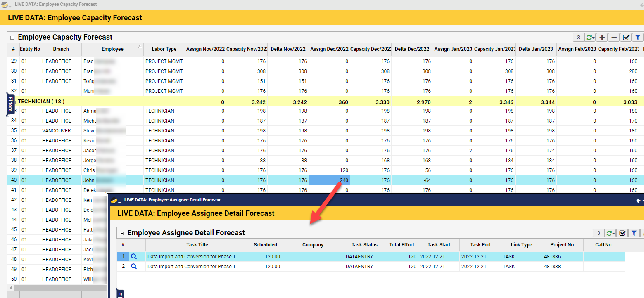Click the back arrow in Assignee Detail window

[638, 201]
